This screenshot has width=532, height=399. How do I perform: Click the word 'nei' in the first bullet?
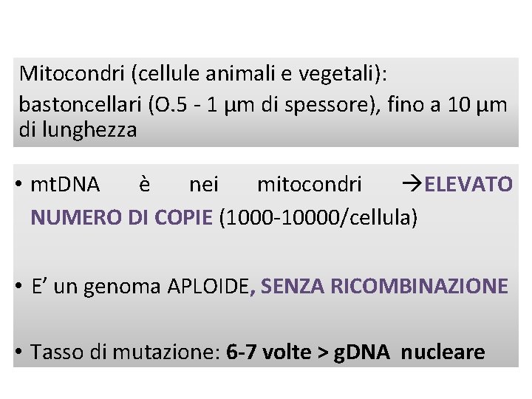(x=204, y=185)
